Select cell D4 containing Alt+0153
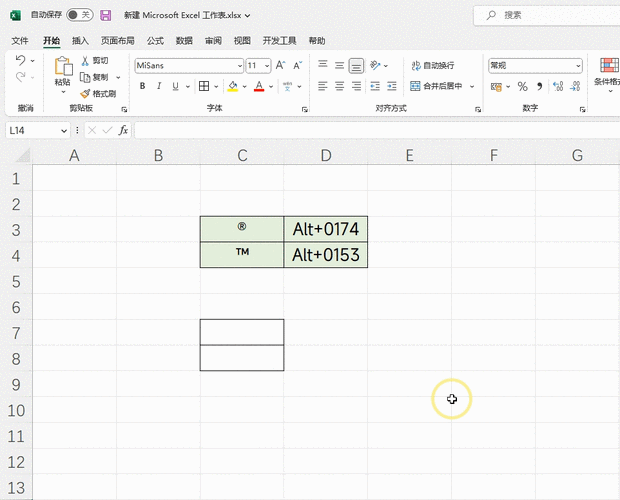Image resolution: width=620 pixels, height=500 pixels. pos(325,255)
